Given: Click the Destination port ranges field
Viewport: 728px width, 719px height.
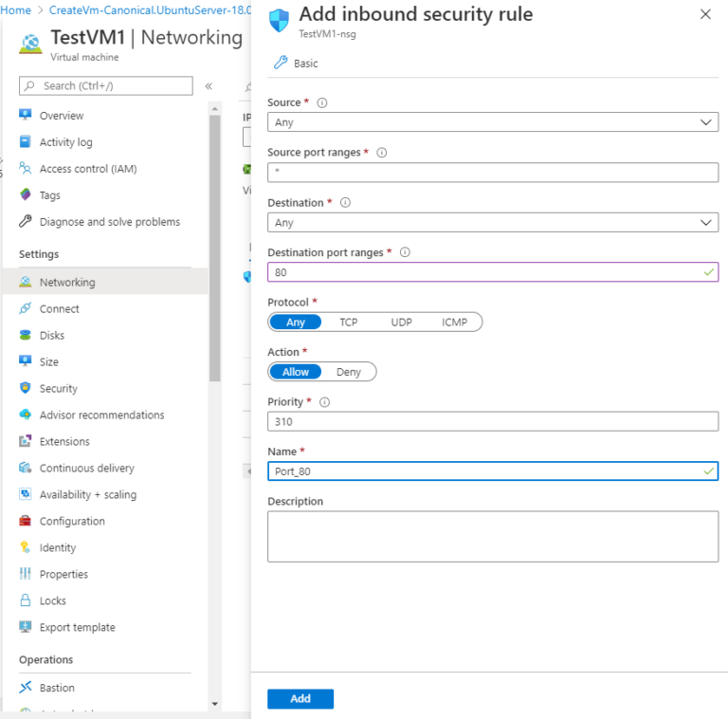Looking at the screenshot, I should 493,272.
